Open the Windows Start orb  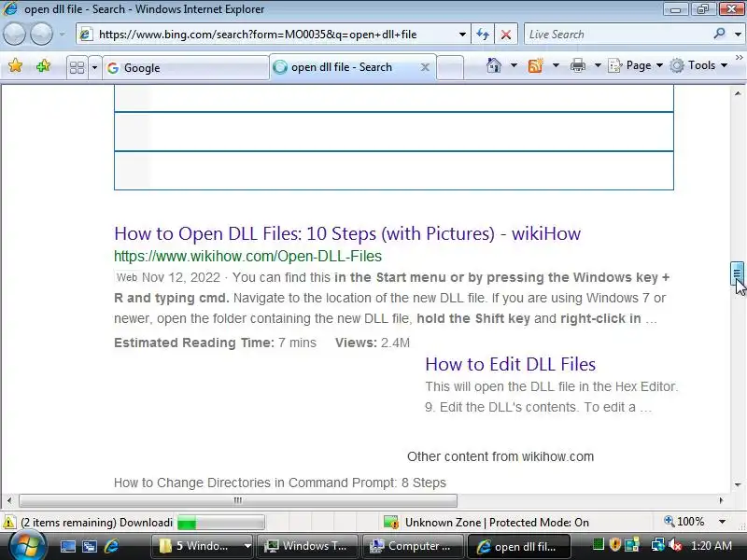coord(27,546)
